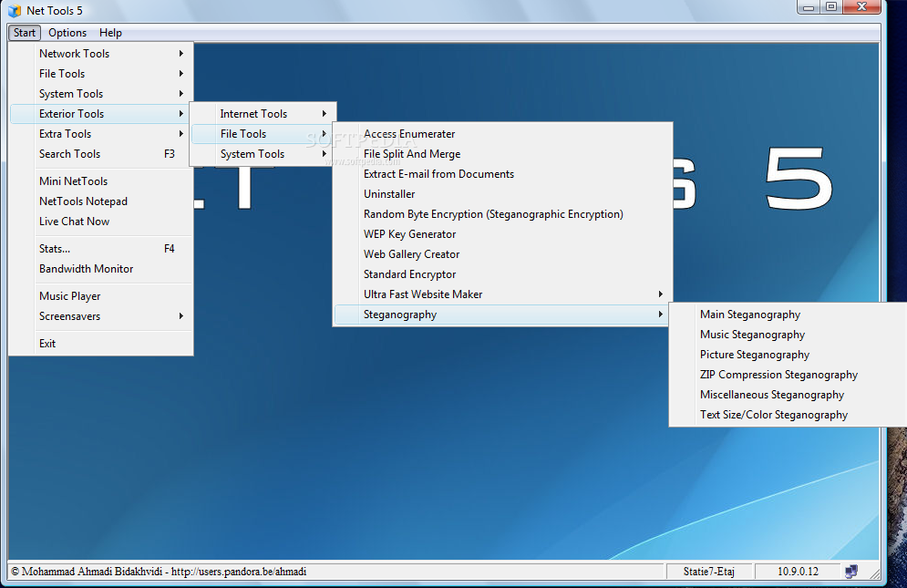Open Picture Steganography

789,355
